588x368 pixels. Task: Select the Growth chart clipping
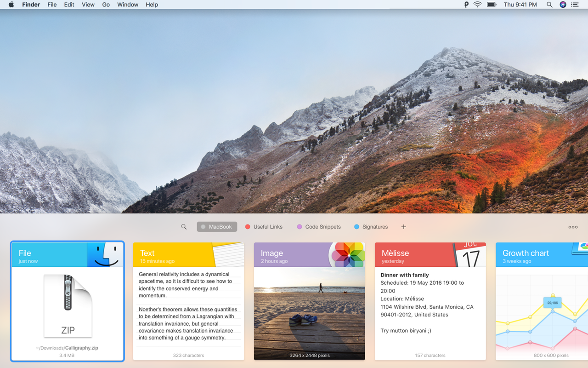click(542, 301)
